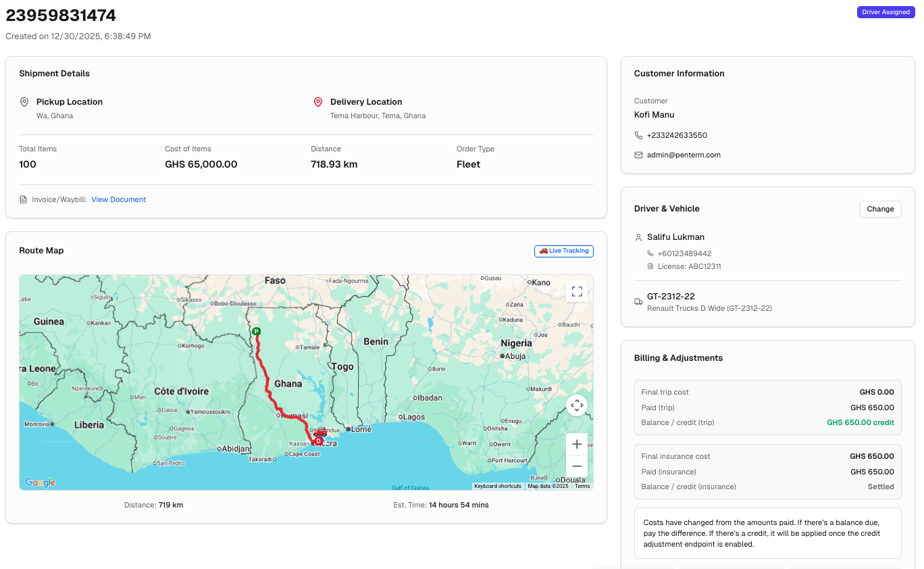Toggle Live Tracking on the route map
This screenshot has height=569, width=924.
564,251
